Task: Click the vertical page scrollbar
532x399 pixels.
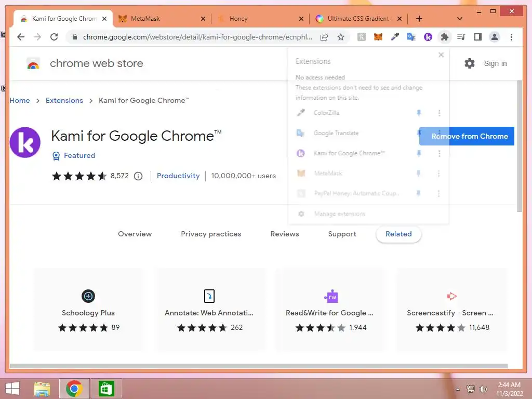Action: pyautogui.click(x=520, y=146)
